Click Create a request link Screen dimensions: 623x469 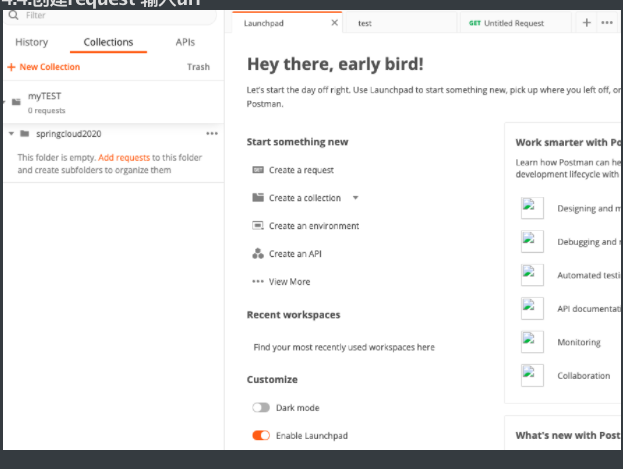(301, 170)
